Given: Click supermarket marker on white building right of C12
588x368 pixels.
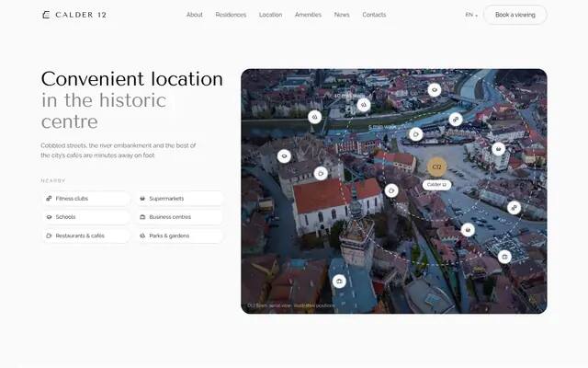Looking at the screenshot, I should (x=498, y=149).
